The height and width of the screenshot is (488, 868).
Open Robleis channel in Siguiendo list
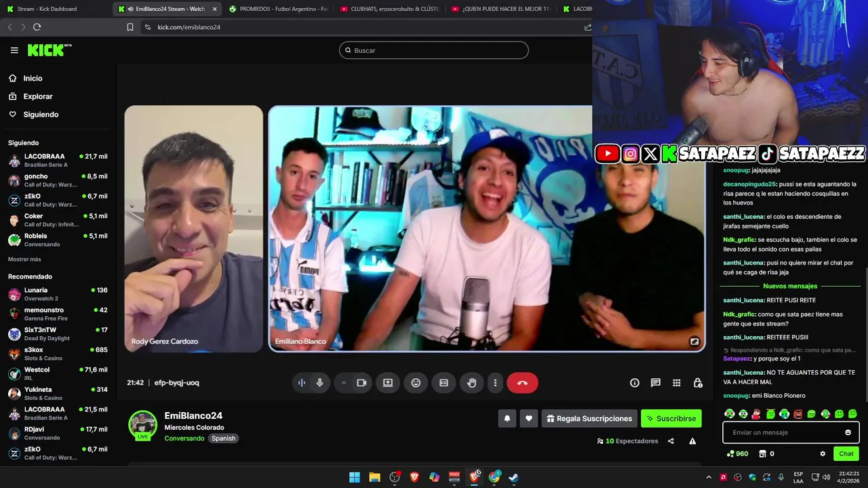58,240
